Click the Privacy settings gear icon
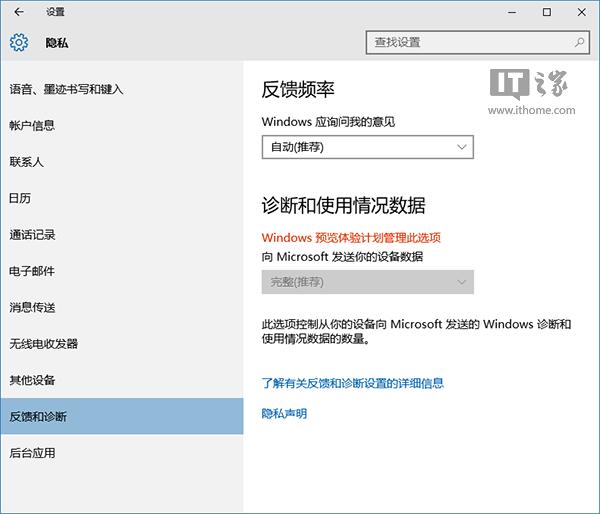 [x=19, y=43]
